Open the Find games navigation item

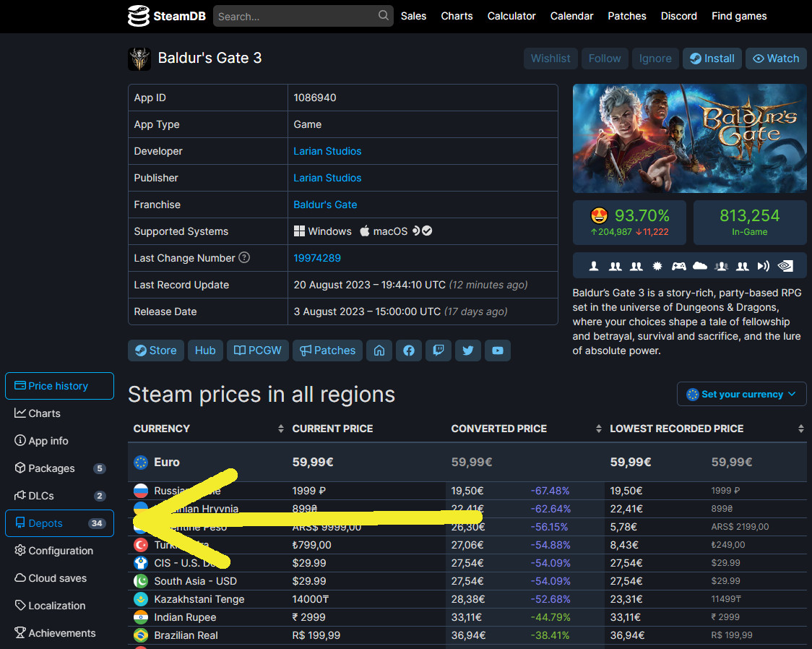(739, 16)
